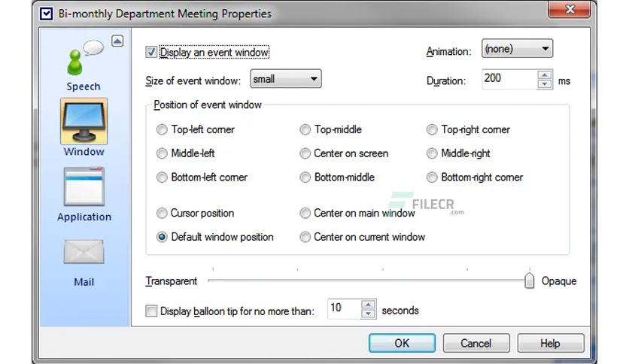Click the Cancel button

click(x=476, y=343)
